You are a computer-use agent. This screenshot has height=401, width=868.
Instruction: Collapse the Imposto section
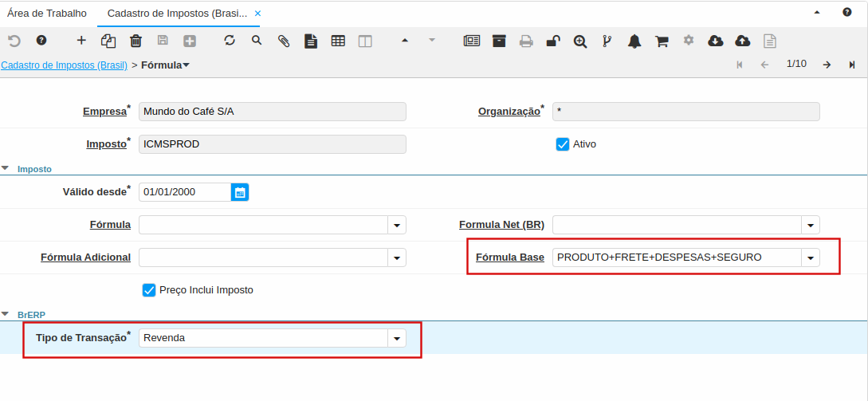pyautogui.click(x=5, y=169)
